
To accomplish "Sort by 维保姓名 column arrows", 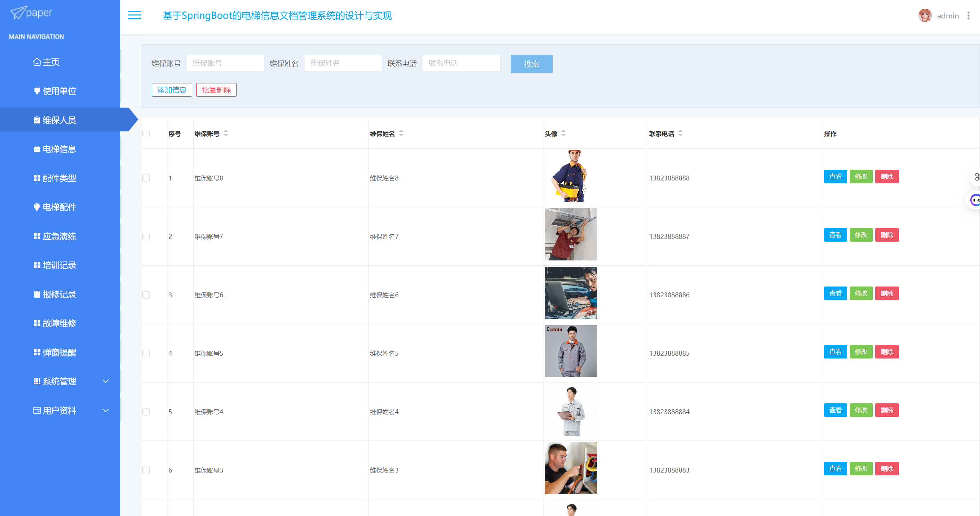I will pos(401,133).
